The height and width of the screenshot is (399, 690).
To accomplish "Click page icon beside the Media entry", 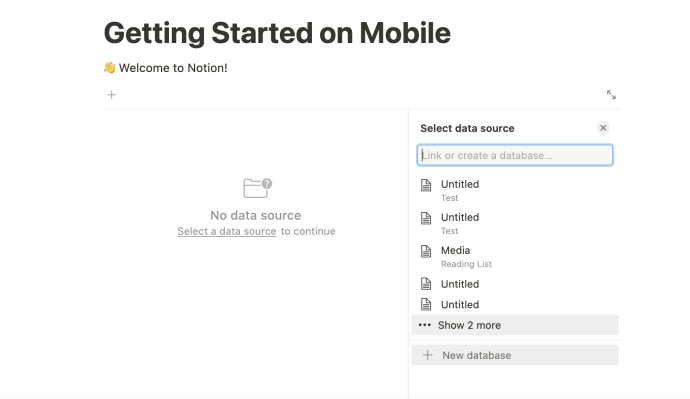I will 426,251.
